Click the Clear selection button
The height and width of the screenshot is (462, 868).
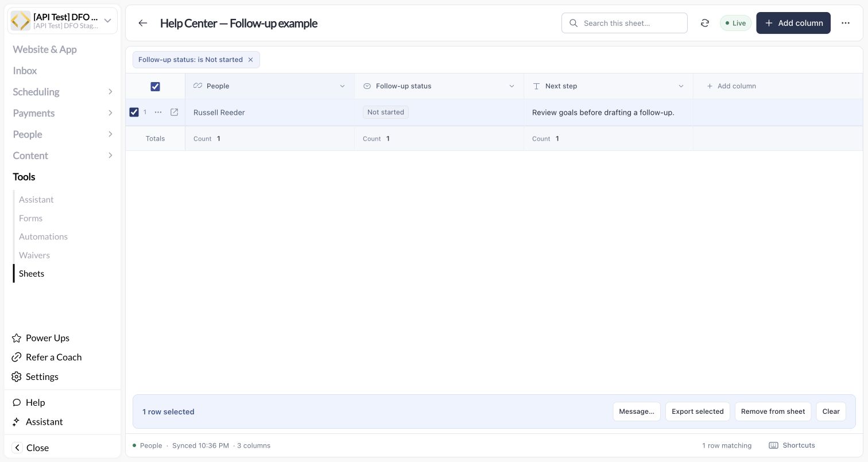[831, 411]
